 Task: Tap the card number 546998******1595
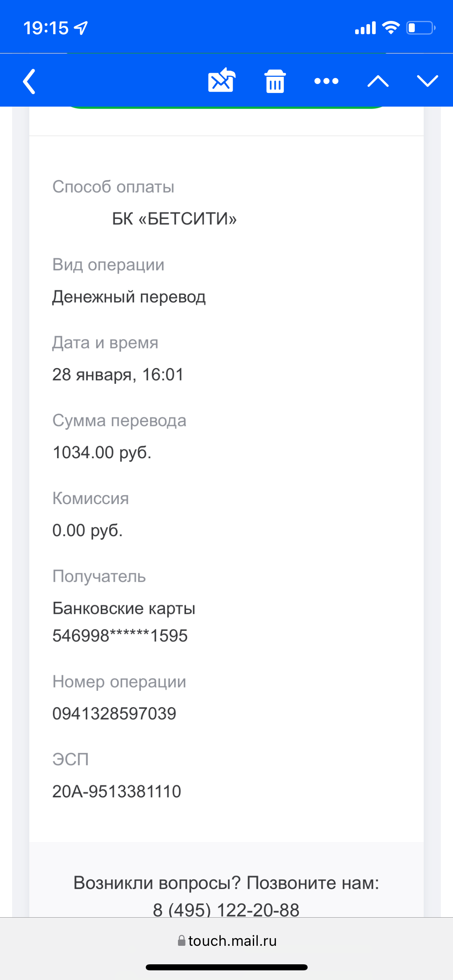[x=120, y=636]
